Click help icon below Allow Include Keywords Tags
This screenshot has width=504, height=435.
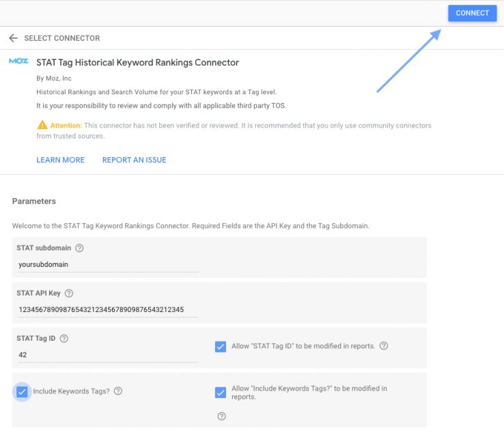[x=221, y=416]
